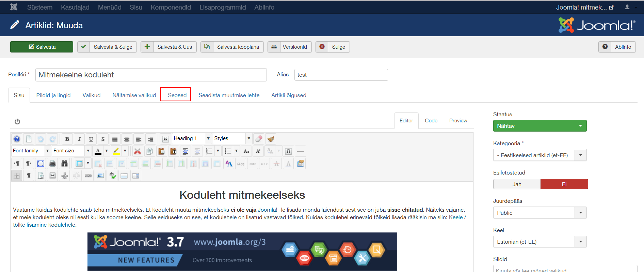The height and width of the screenshot is (272, 644).
Task: Insert an image into the article
Action: pos(100,176)
